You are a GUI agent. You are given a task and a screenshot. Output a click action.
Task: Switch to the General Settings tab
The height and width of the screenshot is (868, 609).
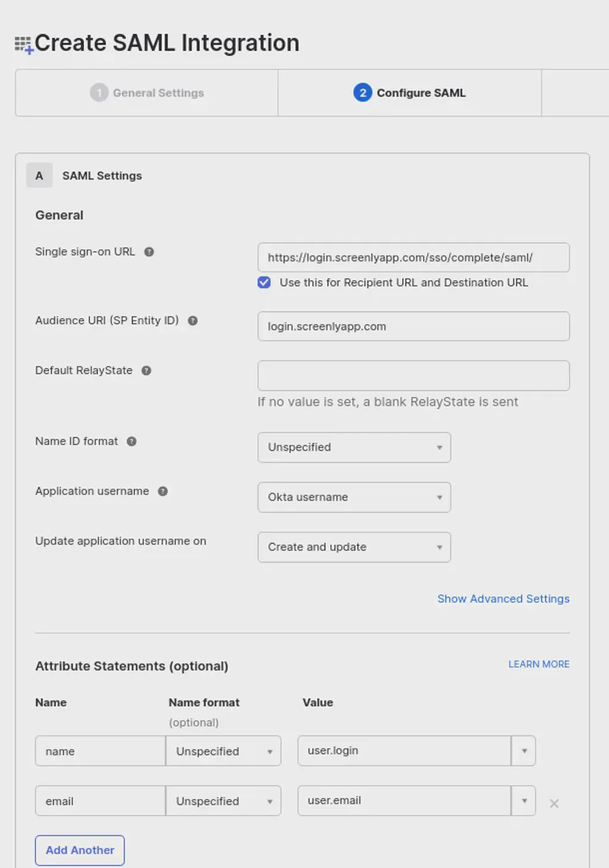[x=146, y=93]
